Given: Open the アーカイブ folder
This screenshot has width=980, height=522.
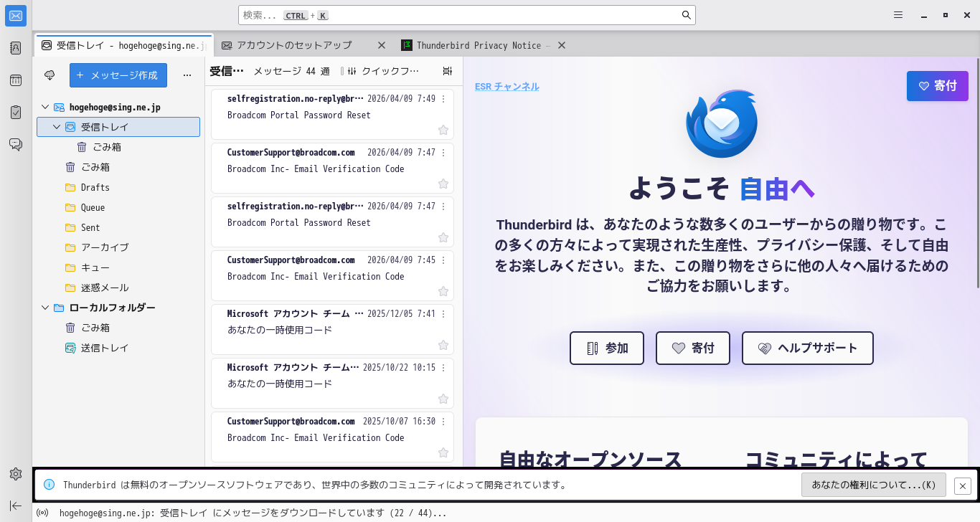Looking at the screenshot, I should click(118, 247).
